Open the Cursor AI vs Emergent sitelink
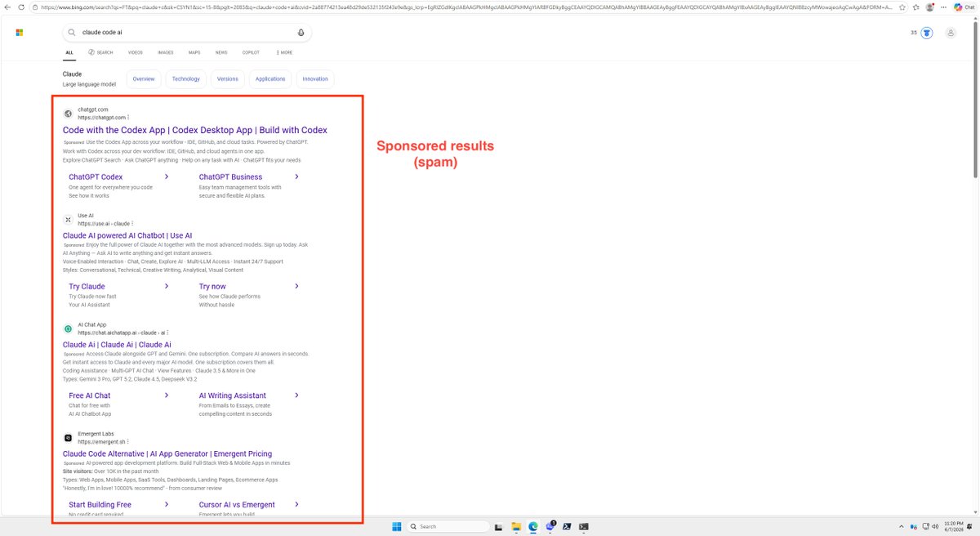This screenshot has width=980, height=536. [x=237, y=504]
